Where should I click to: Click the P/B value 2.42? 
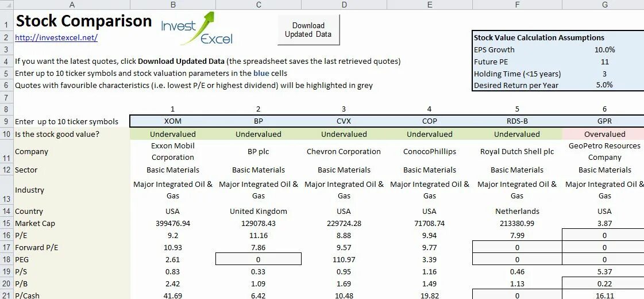coord(173,283)
